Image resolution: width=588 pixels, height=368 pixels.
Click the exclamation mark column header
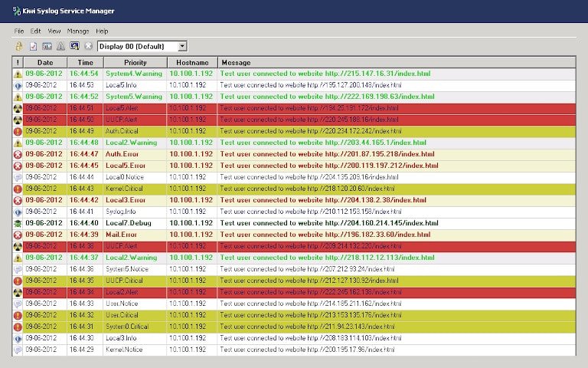(18, 62)
